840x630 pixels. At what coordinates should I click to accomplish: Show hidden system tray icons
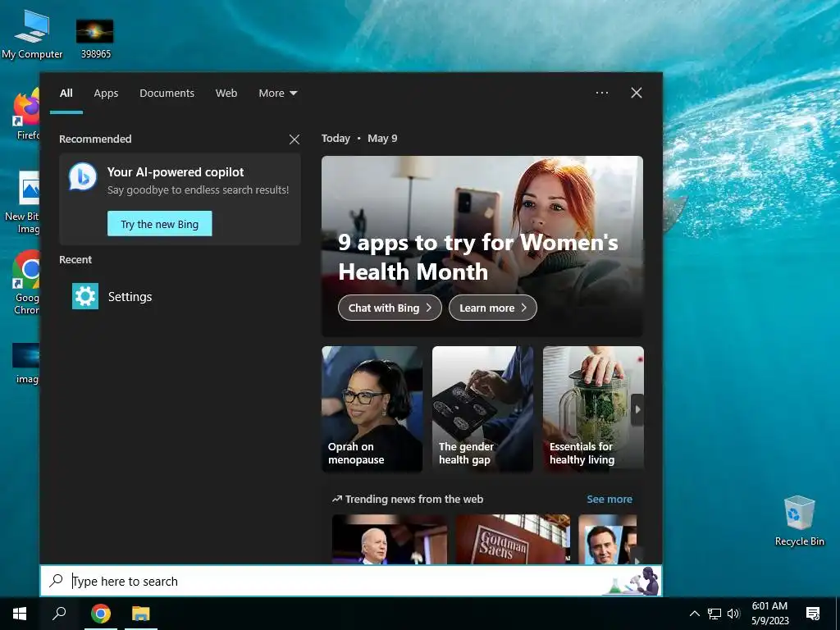click(694, 614)
